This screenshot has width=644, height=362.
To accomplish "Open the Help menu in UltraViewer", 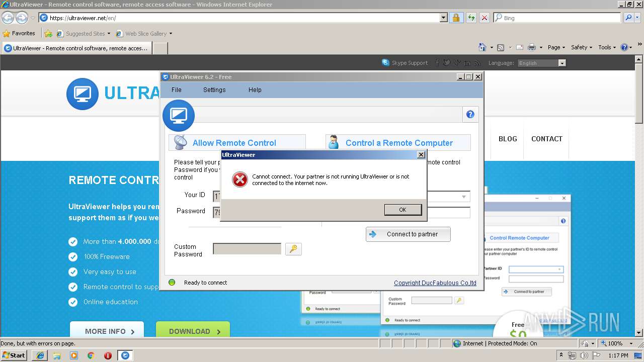I will tap(255, 89).
